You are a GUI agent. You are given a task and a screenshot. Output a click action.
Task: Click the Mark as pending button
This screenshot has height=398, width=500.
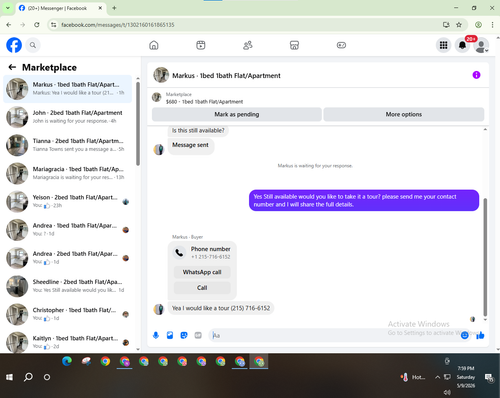pos(237,114)
